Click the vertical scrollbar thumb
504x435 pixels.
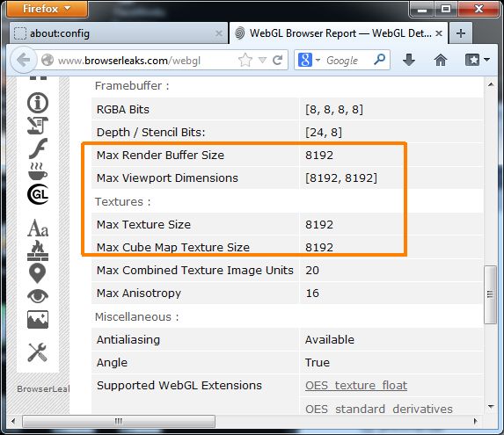pos(491,294)
